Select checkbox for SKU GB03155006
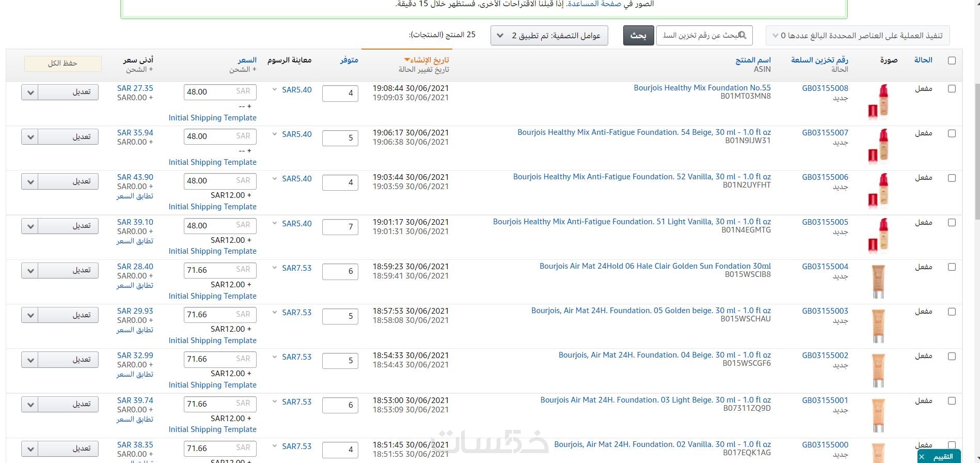The width and height of the screenshot is (980, 463). pyautogui.click(x=952, y=178)
